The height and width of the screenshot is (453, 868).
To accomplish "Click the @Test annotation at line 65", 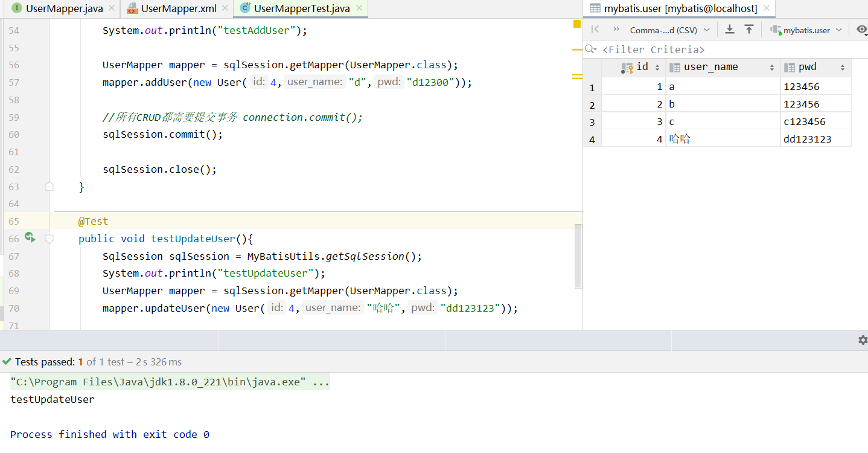I will click(93, 221).
